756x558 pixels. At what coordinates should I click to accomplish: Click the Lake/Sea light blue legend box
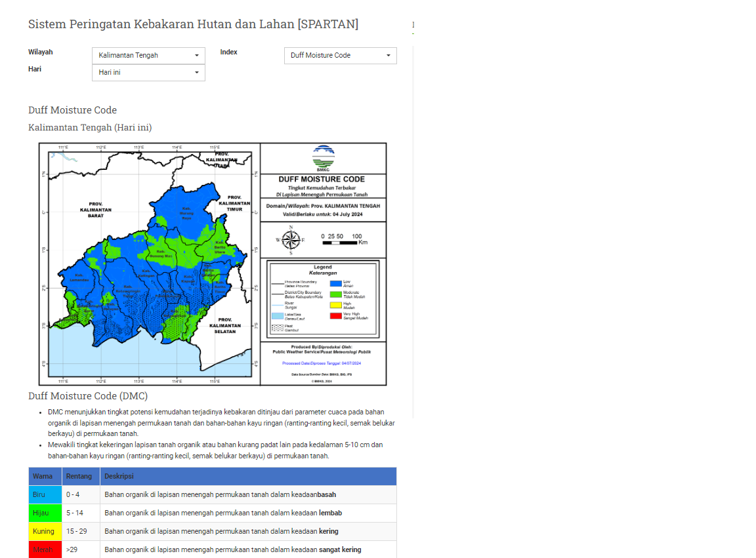point(277,316)
